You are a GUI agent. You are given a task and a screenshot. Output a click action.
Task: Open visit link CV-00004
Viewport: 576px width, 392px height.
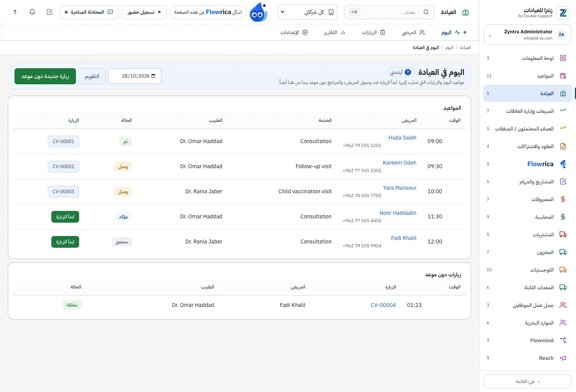tap(383, 305)
